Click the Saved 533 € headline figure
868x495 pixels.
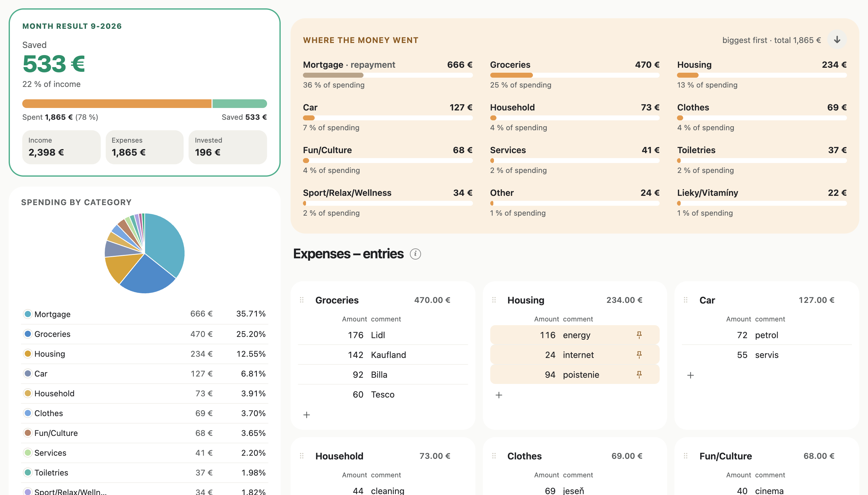(x=54, y=64)
